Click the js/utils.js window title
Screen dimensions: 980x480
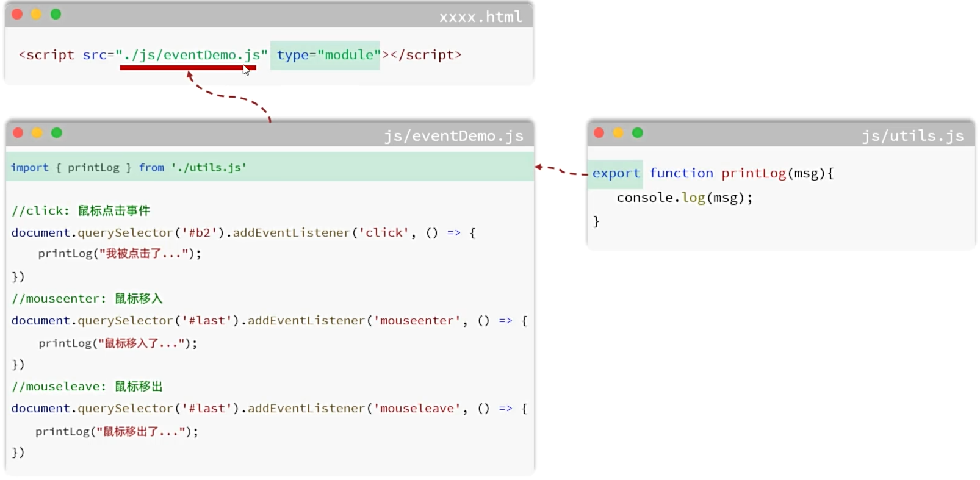pyautogui.click(x=913, y=135)
